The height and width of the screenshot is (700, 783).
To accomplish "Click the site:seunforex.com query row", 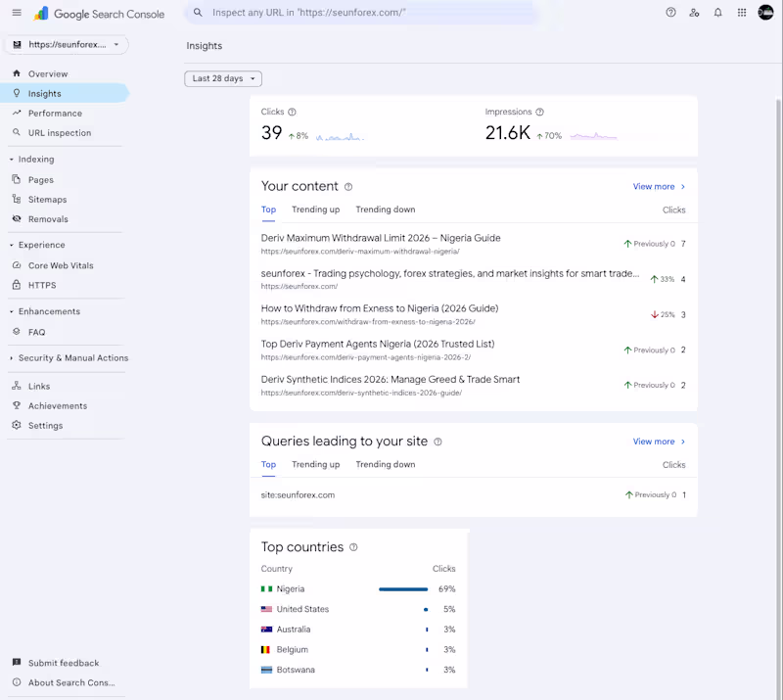I will coord(474,495).
